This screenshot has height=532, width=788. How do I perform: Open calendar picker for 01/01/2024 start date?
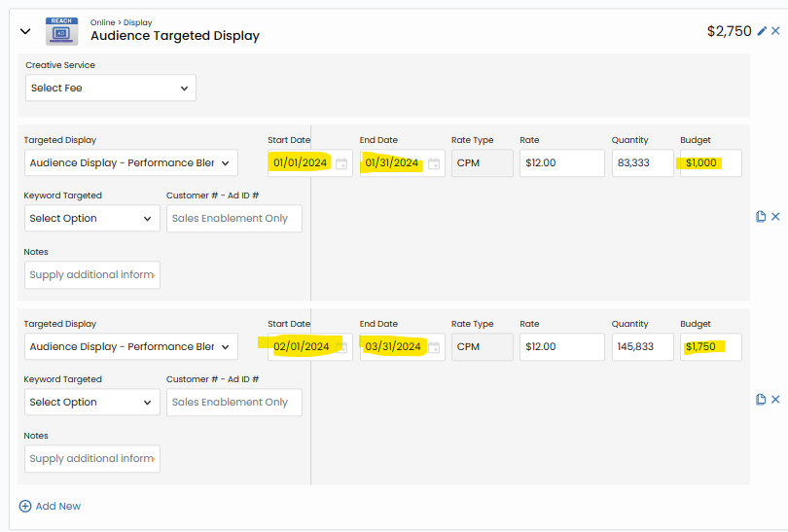click(341, 163)
